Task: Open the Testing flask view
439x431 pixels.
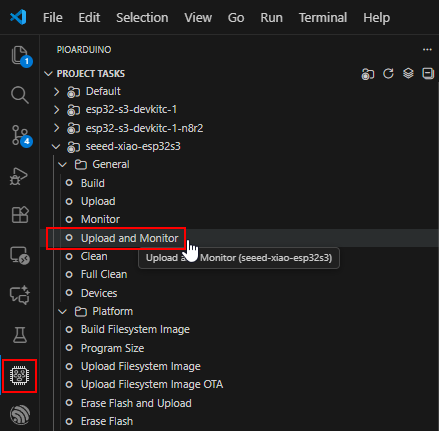Action: click(x=19, y=335)
